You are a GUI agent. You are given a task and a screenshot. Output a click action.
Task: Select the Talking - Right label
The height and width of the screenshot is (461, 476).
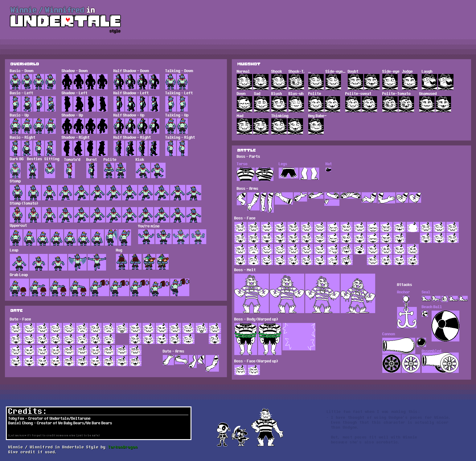click(x=180, y=137)
